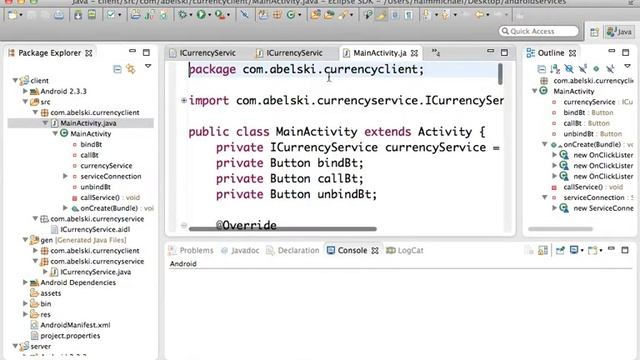This screenshot has height=360, width=640.
Task: Click Display Selected Console icon
Action: [574, 250]
